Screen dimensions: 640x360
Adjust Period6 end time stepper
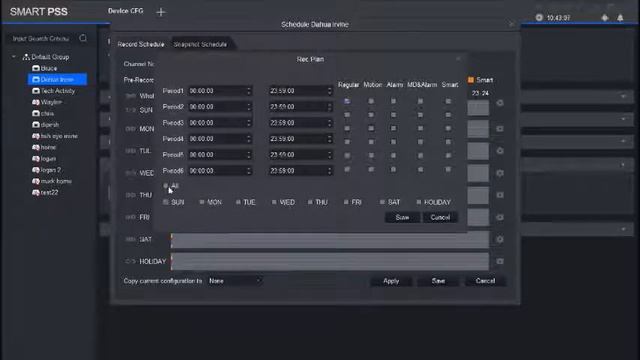point(329,171)
